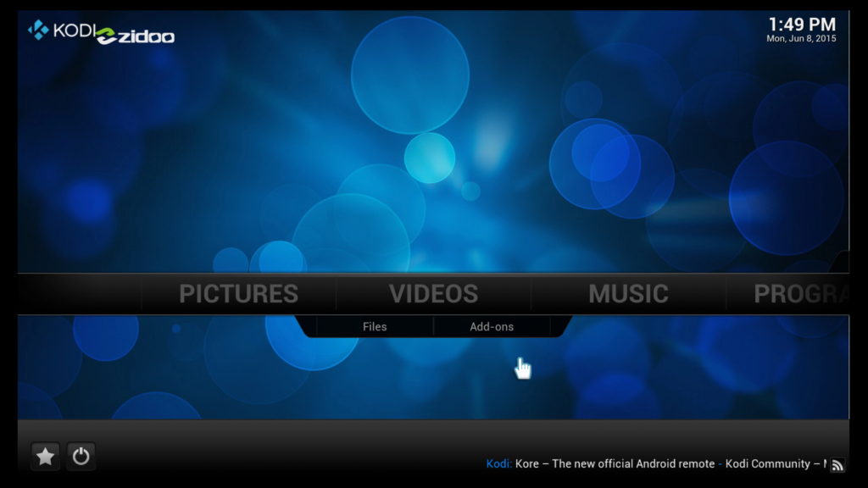The height and width of the screenshot is (488, 868).
Task: Click the Kodi Community ticker text
Action: pos(768,463)
